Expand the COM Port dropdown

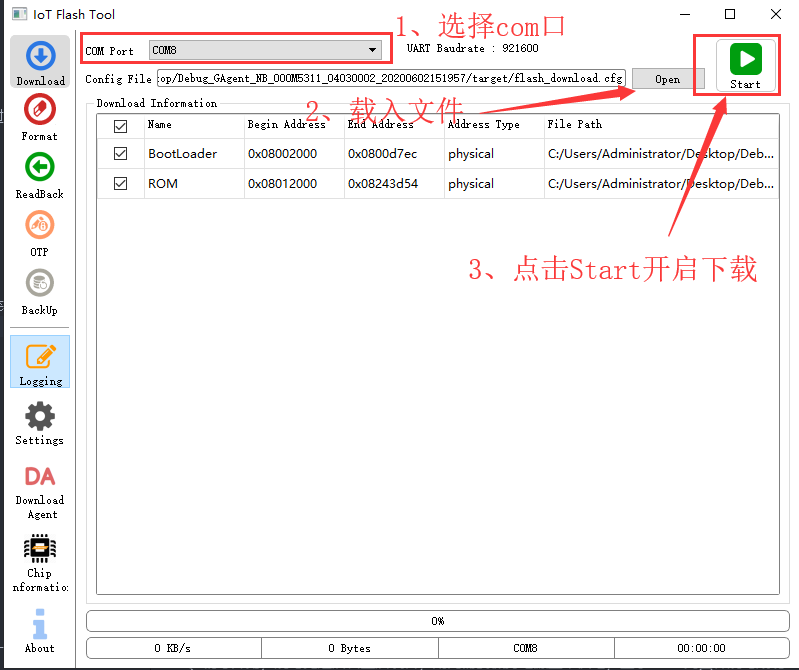(265, 50)
